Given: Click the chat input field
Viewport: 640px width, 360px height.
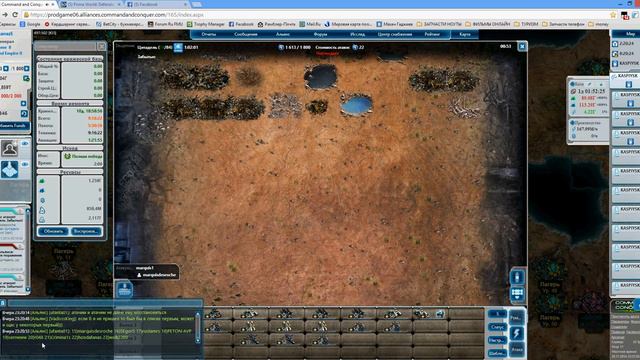Looking at the screenshot, I should coord(104,303).
